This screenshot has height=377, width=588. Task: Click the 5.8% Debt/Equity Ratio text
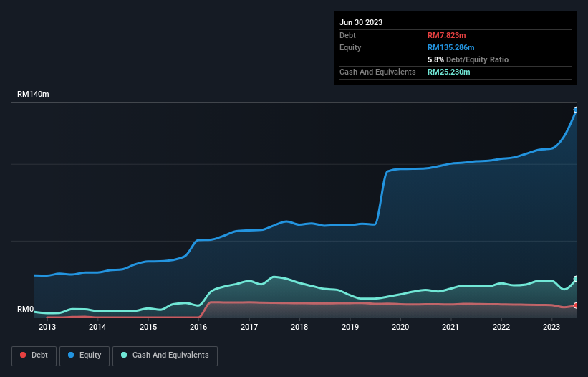[468, 59]
